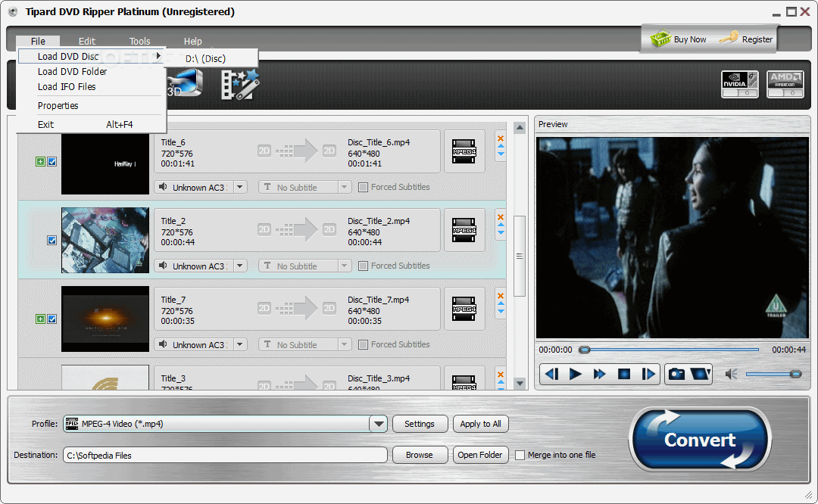This screenshot has width=818, height=504.
Task: Move Title_2 down with blue arrow
Action: click(x=501, y=232)
